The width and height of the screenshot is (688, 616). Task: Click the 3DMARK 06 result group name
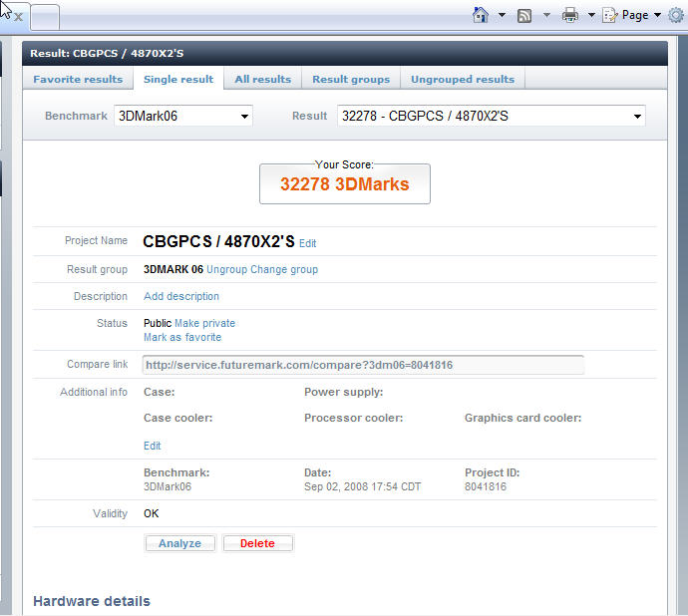pyautogui.click(x=173, y=269)
